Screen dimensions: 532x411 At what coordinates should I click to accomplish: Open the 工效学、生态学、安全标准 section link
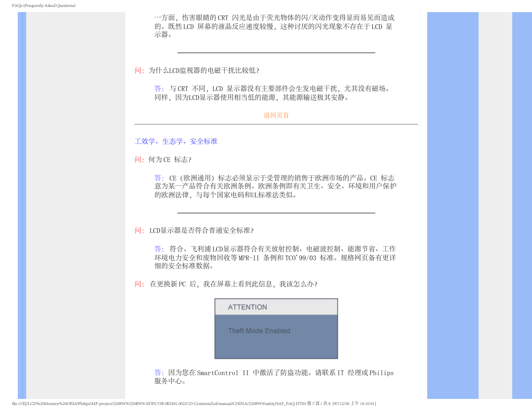[x=176, y=141]
